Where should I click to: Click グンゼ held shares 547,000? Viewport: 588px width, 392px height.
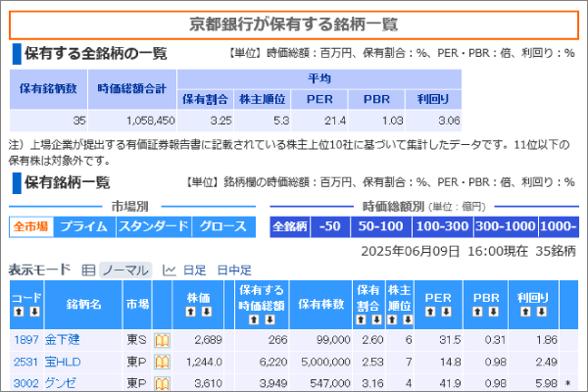click(330, 383)
